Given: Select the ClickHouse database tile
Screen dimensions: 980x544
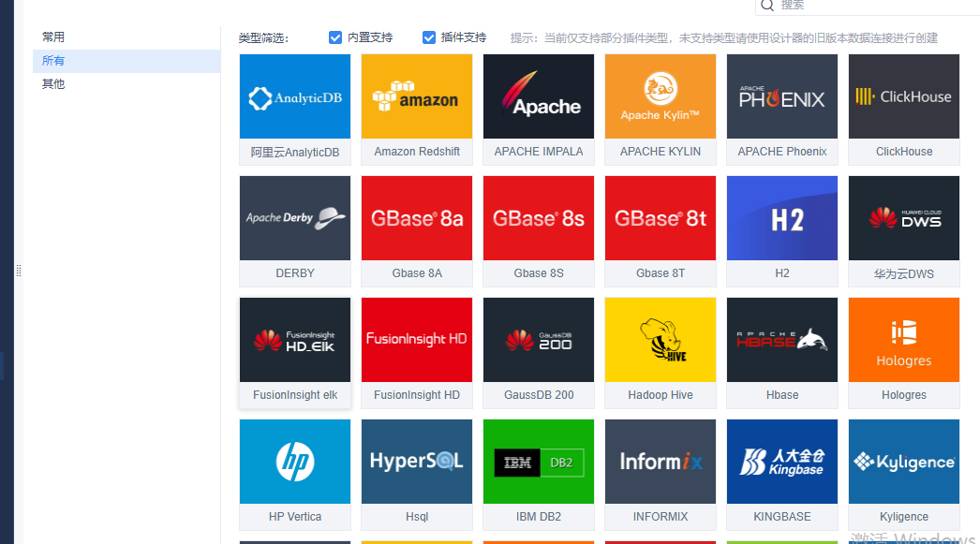Looking at the screenshot, I should click(904, 96).
